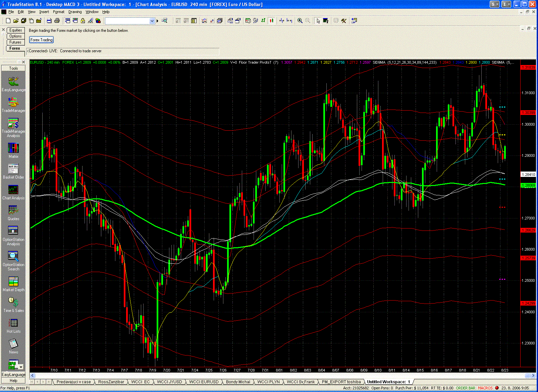Click the Print toolbar icon
Viewport: 538px width, 392px height.
57,21
